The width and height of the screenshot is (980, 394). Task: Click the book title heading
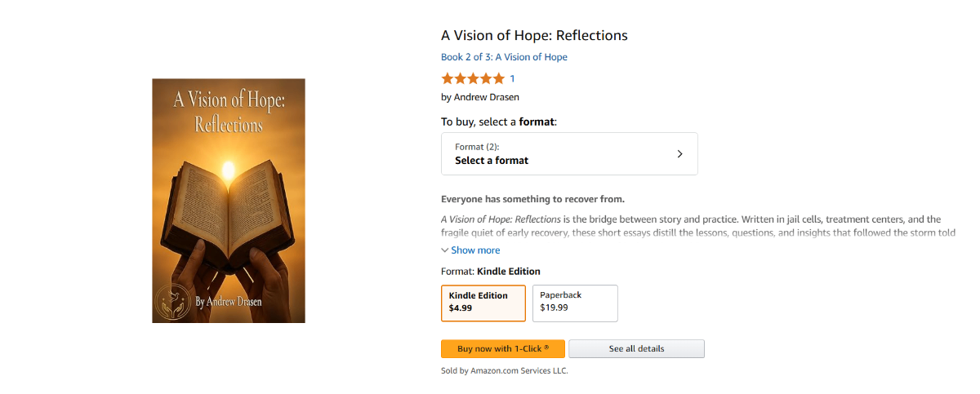534,35
